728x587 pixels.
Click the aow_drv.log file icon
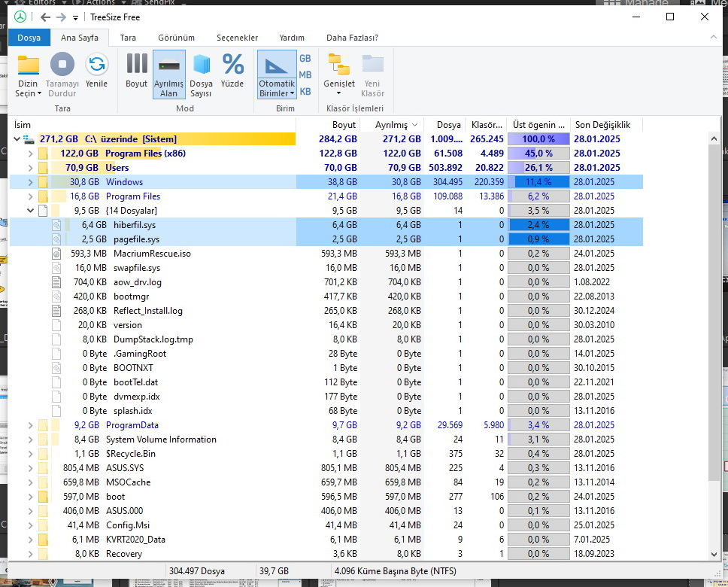coord(56,282)
